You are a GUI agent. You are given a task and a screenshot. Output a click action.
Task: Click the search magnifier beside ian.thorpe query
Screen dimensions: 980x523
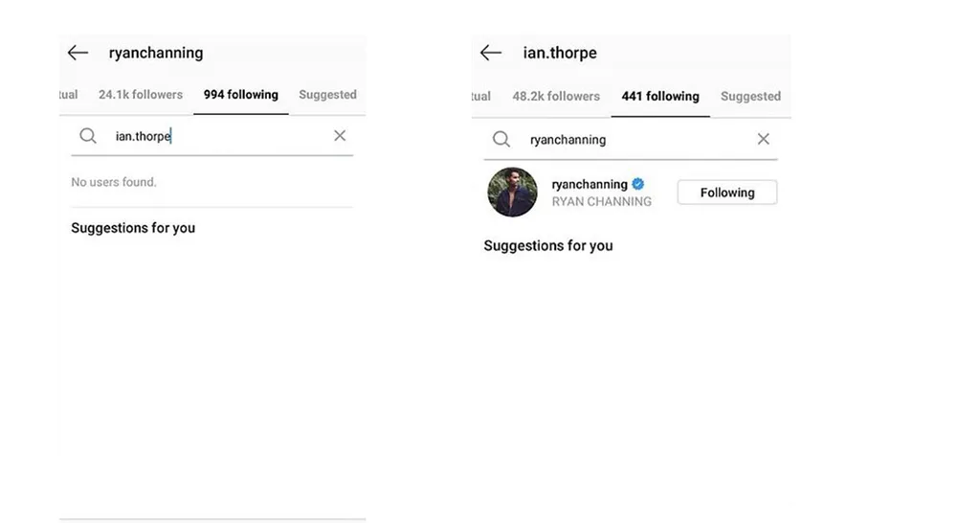tap(88, 136)
